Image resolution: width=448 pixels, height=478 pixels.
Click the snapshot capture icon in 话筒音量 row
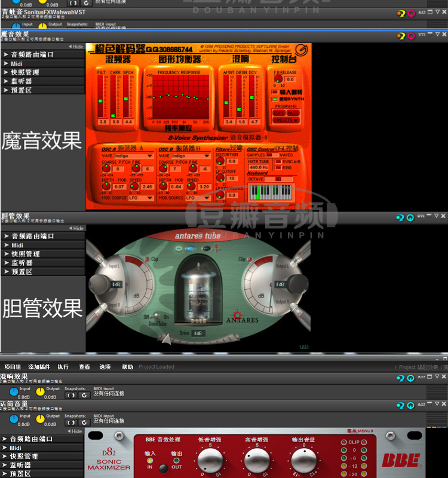(x=70, y=422)
